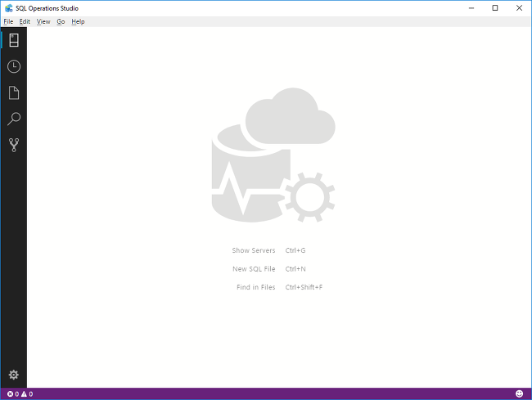Click the SQL Operations Studio app icon
The height and width of the screenshot is (400, 532).
tap(9, 8)
